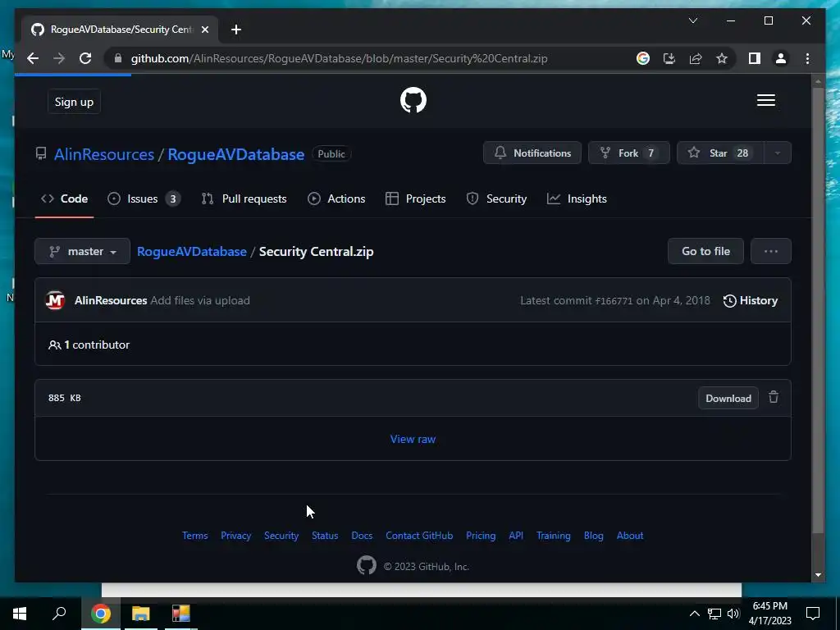840x630 pixels.
Task: Open the Projects tab
Action: click(x=416, y=199)
